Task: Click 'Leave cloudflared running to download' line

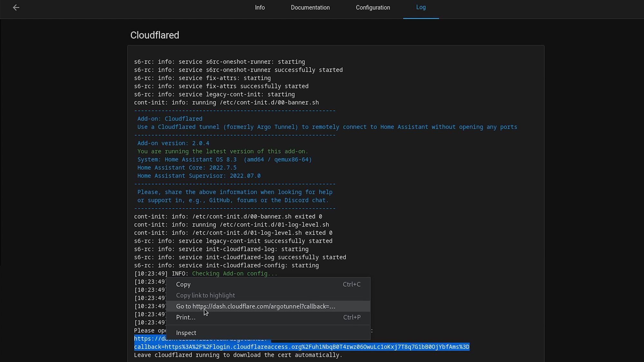Action: tap(238, 355)
